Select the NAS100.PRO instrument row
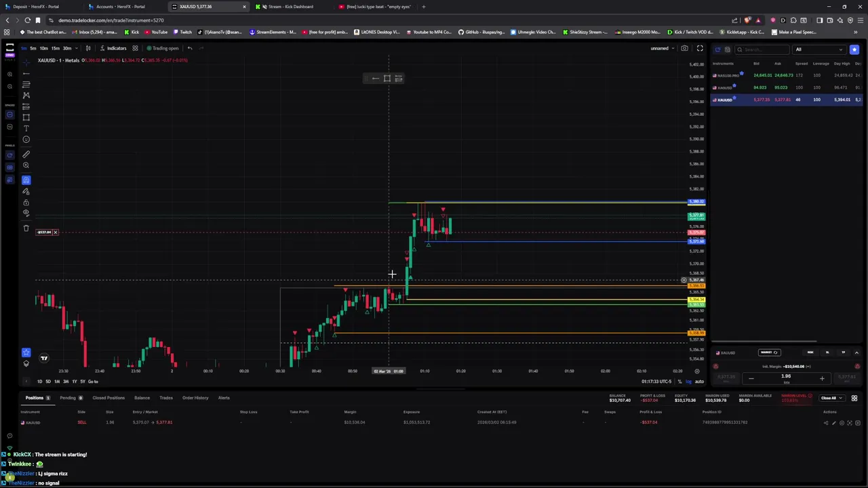Viewport: 868px width, 488px height. [x=787, y=75]
